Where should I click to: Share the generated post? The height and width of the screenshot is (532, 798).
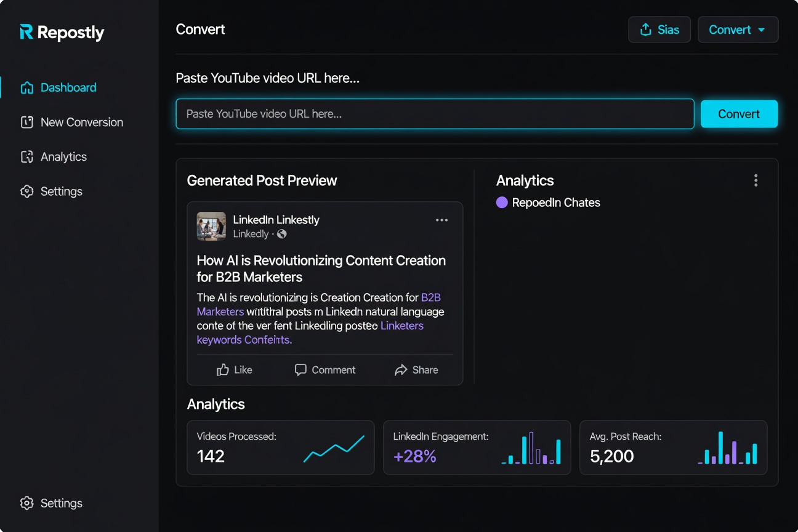tap(416, 369)
